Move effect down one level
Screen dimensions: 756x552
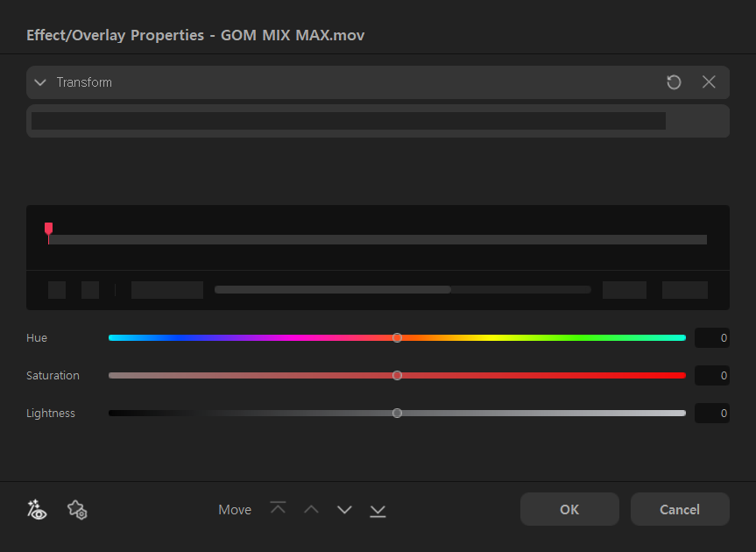(x=344, y=509)
